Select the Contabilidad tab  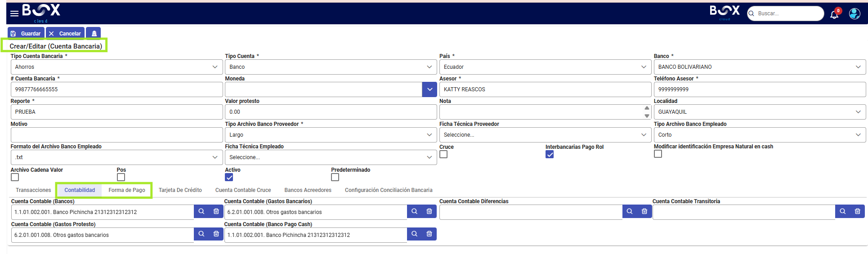pos(80,190)
